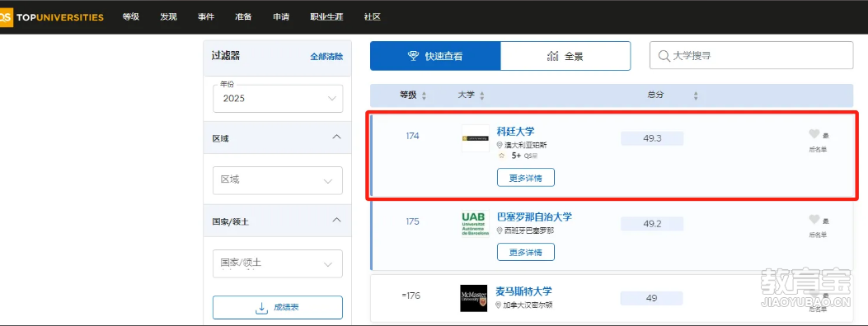This screenshot has width=868, height=326.
Task: Click the UAB logo thumbnail
Action: coord(476,223)
